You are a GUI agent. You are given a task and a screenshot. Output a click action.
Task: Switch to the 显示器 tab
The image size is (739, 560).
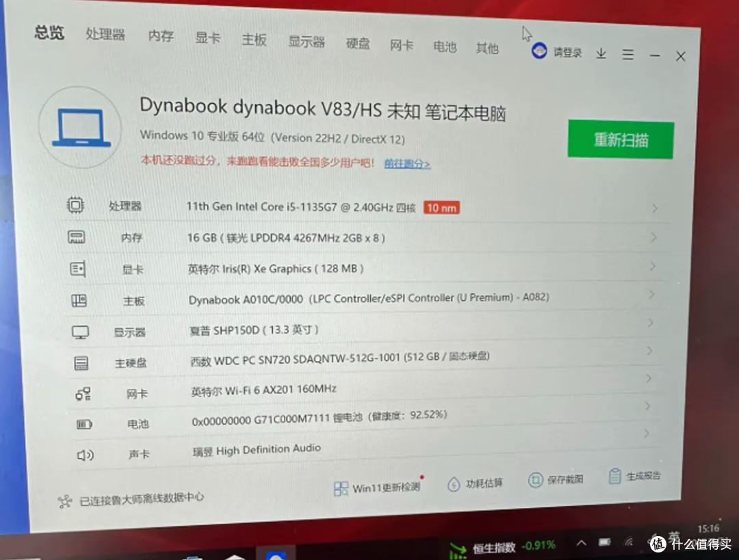[x=307, y=42]
